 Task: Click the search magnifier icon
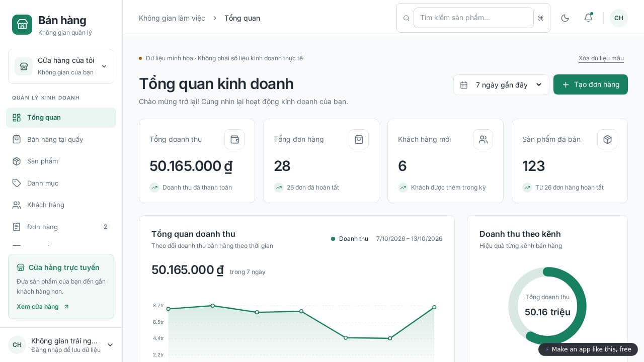(x=407, y=18)
